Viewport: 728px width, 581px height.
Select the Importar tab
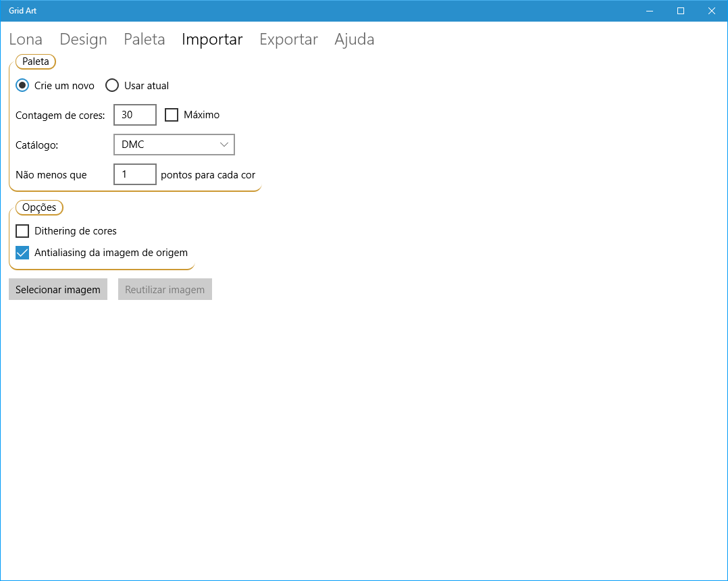point(212,39)
